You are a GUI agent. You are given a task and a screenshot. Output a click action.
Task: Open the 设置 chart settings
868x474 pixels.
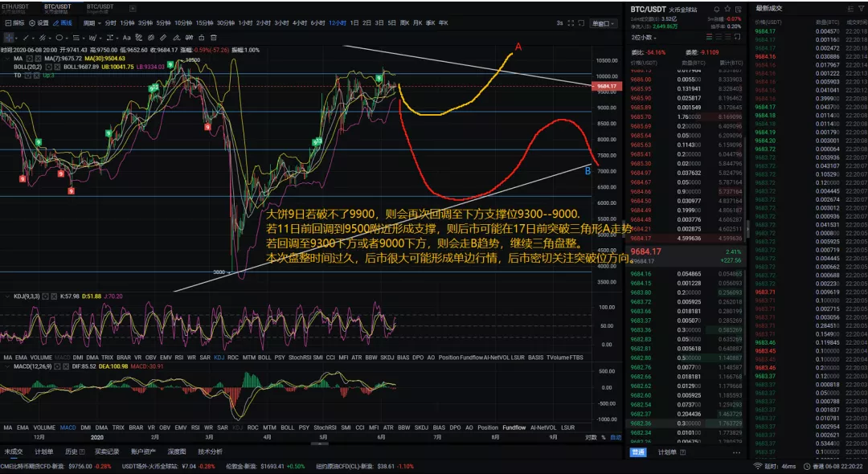(39, 23)
